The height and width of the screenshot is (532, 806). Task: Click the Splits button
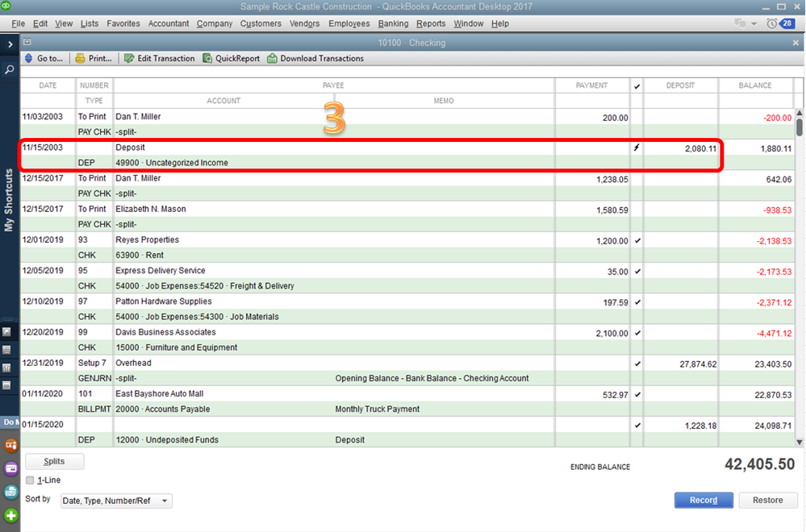coord(55,461)
